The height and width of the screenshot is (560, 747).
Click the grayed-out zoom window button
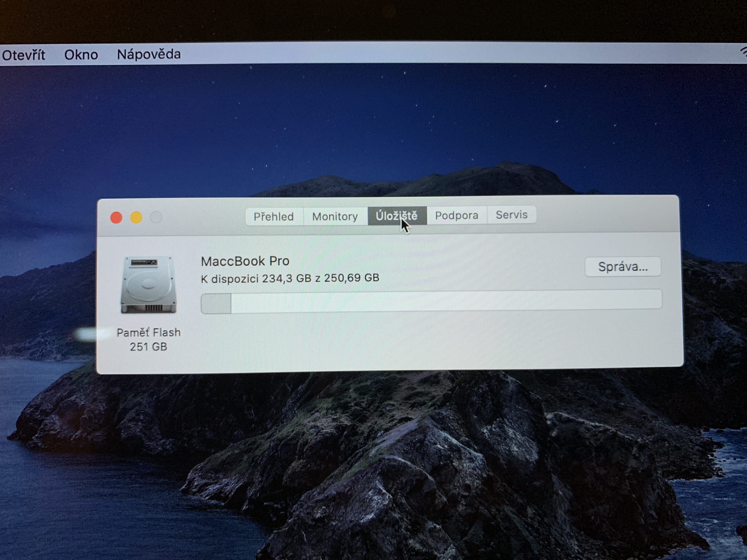pos(156,217)
